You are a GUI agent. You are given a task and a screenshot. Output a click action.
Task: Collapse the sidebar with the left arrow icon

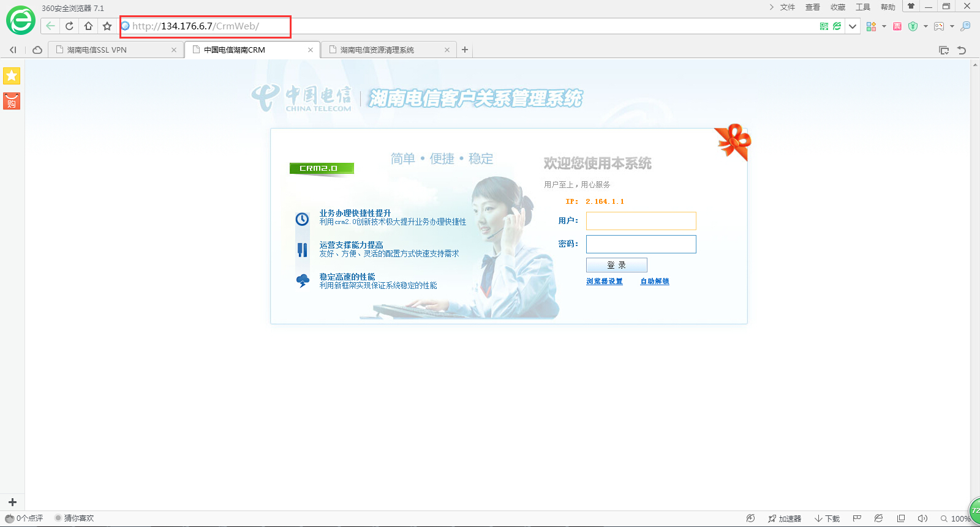[x=13, y=50]
